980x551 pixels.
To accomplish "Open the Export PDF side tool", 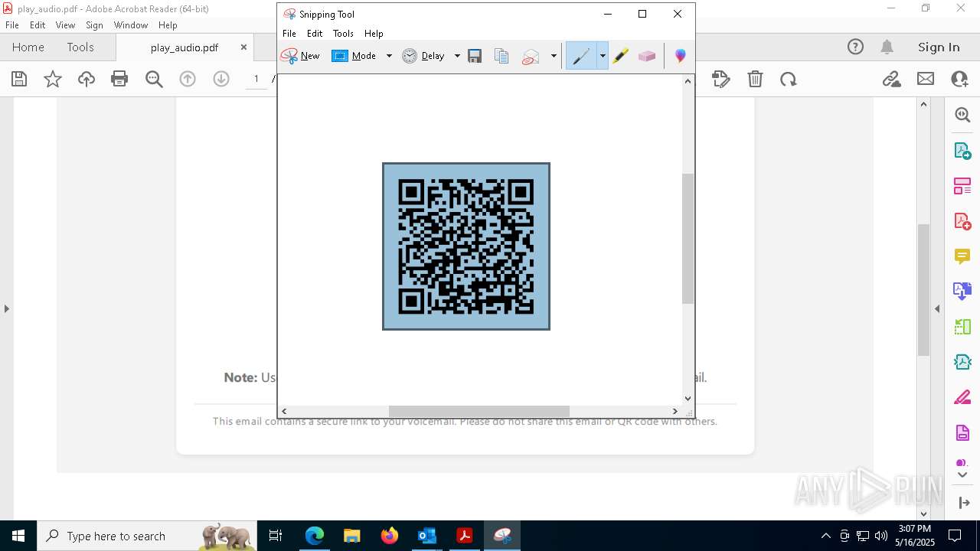I will click(x=962, y=151).
